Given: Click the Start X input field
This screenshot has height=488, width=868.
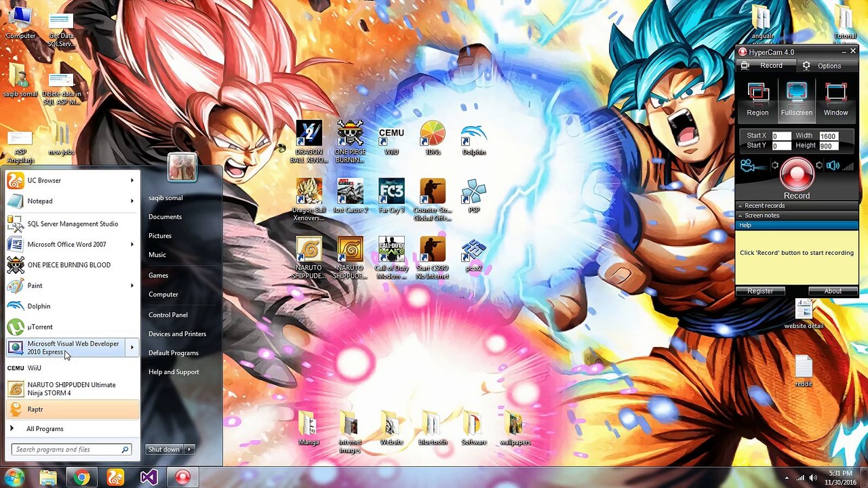Looking at the screenshot, I should coord(781,136).
